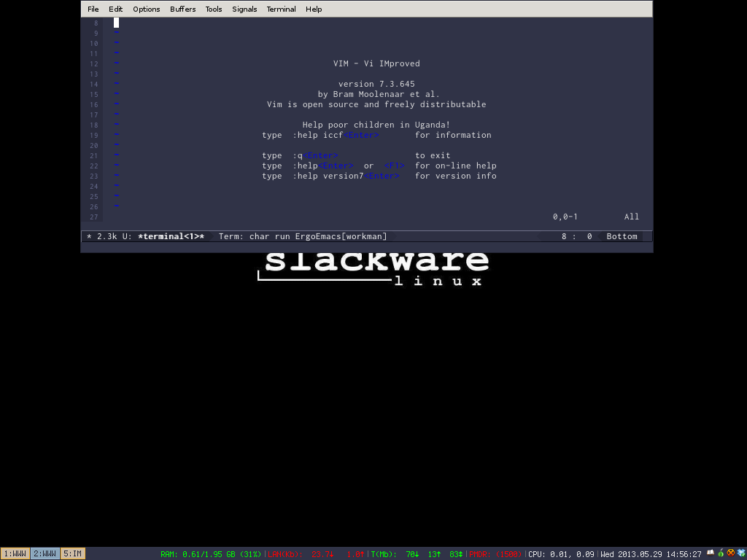Click the 'VIM - Vi IMproved' title text
The height and width of the screenshot is (560, 747).
[x=376, y=63]
